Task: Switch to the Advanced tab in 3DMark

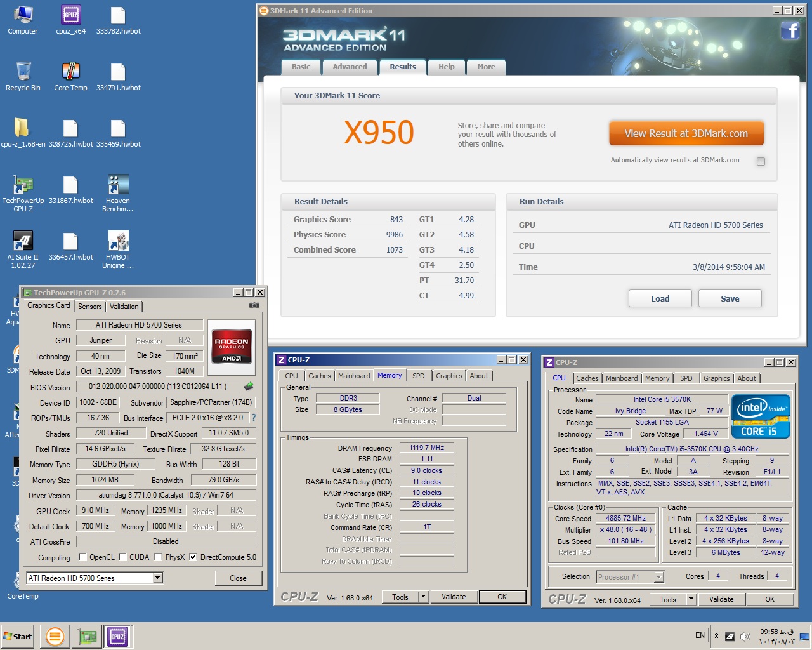Action: pyautogui.click(x=350, y=67)
